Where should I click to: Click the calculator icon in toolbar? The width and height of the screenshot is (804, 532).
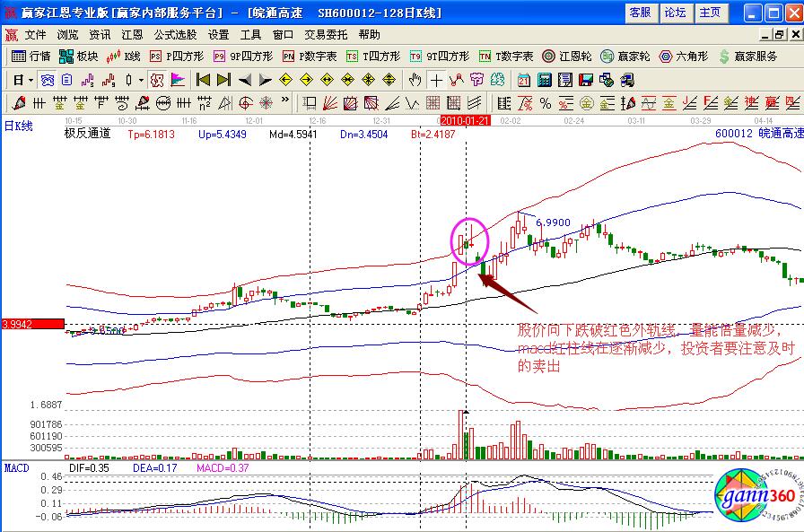click(x=544, y=79)
